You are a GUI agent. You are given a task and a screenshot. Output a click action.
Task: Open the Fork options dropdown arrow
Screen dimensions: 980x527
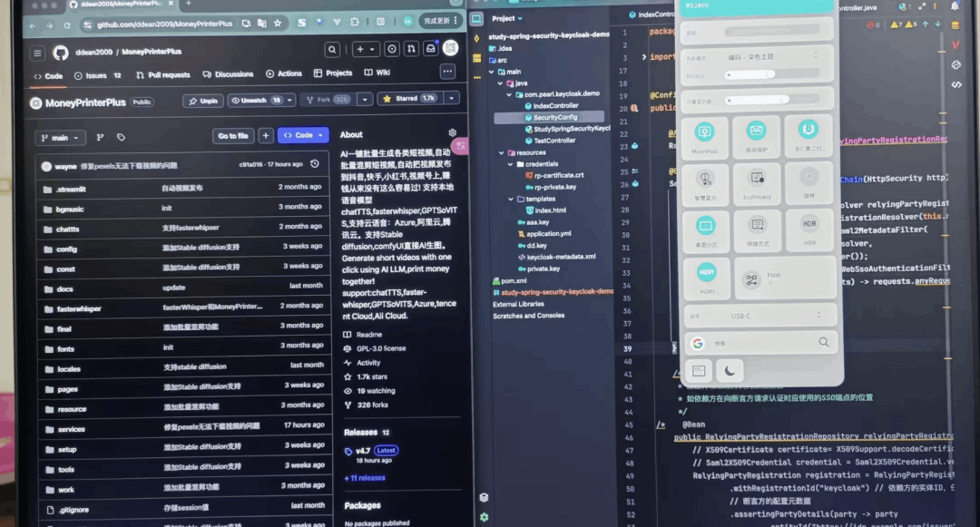[x=365, y=99]
